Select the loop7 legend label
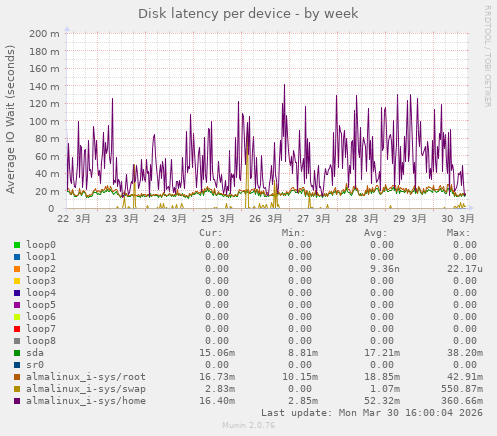497x436 pixels. point(41,329)
